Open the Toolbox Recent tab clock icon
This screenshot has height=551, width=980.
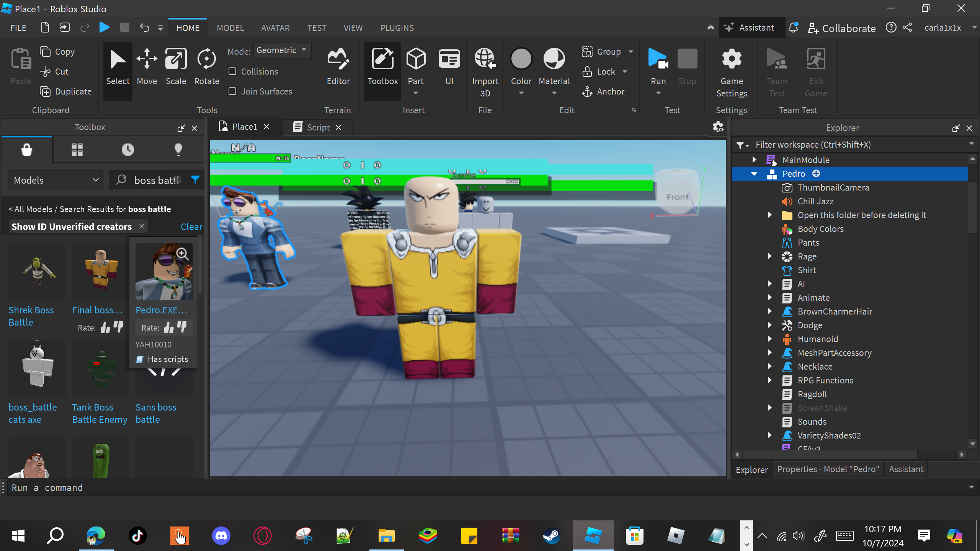point(127,149)
